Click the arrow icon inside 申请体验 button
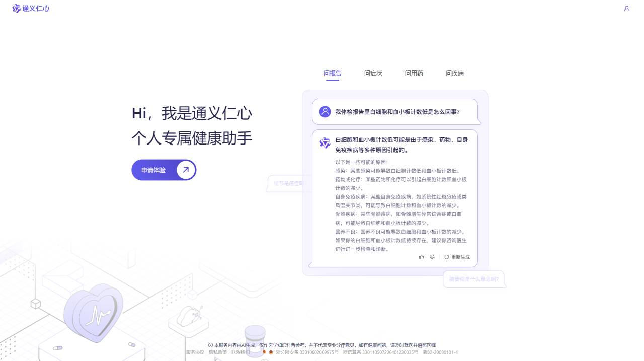 coord(185,170)
